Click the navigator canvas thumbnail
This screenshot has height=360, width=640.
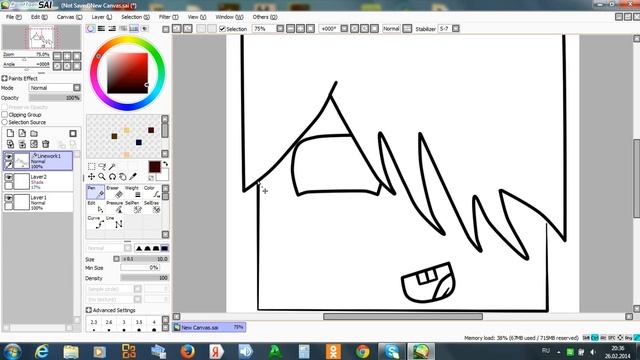(41, 38)
